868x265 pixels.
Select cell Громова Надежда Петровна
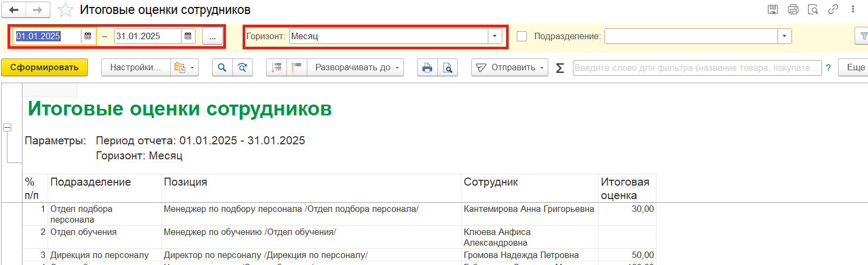(x=530, y=255)
